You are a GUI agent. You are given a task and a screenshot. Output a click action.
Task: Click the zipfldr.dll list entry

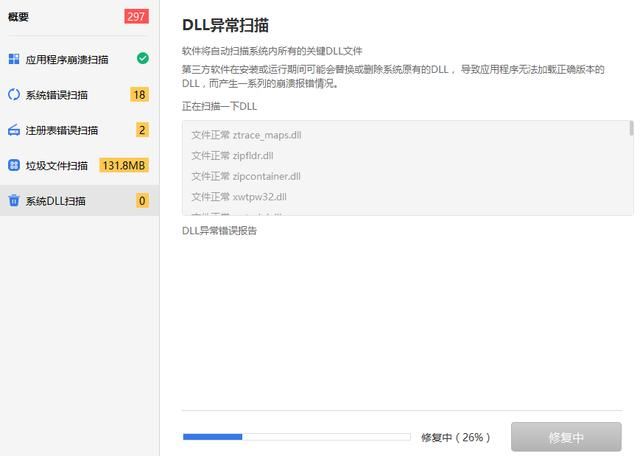(232, 156)
